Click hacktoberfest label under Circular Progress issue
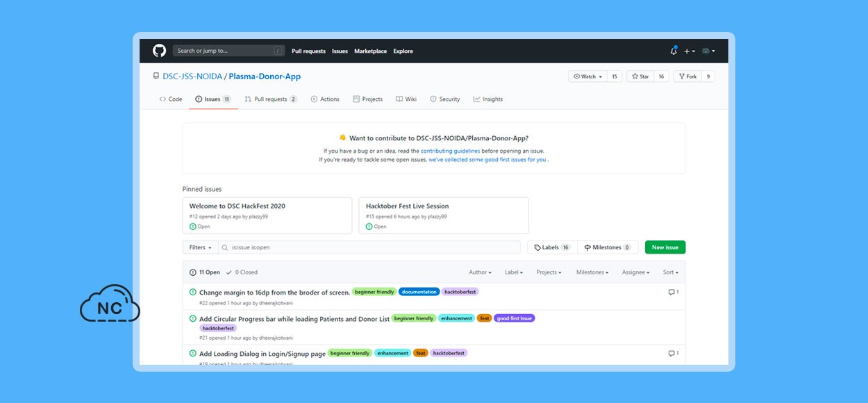 218,328
